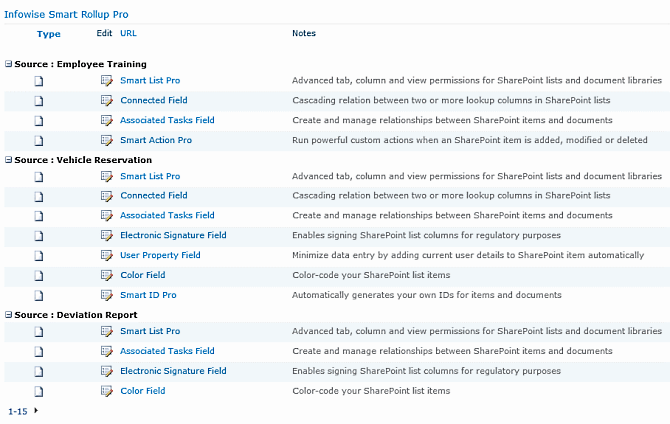Screen dimensions: 670x424
Task: Collapse the Vehicle Reservation source group
Action: (x=8, y=159)
